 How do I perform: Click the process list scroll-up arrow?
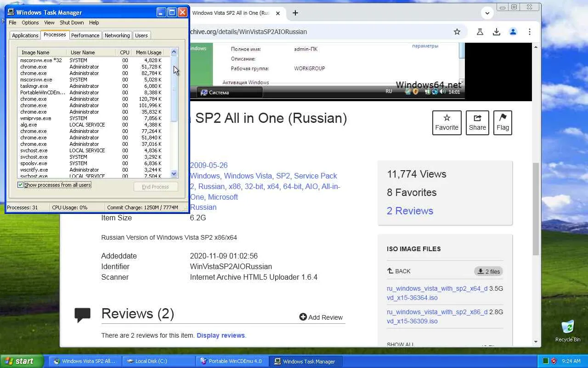[x=174, y=52]
